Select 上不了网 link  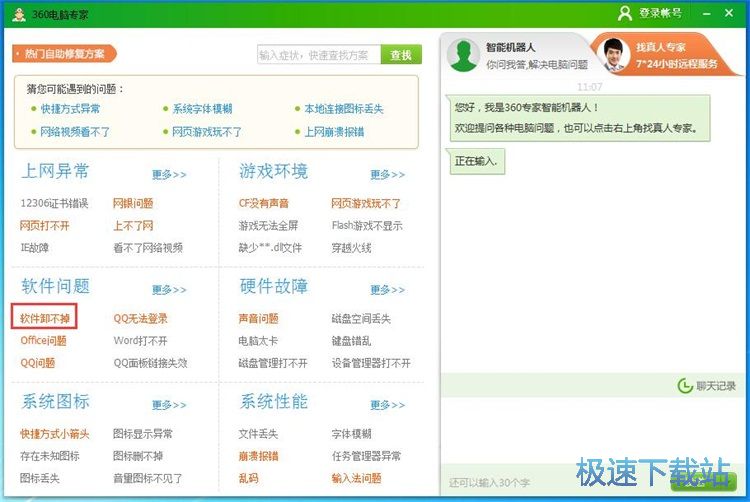coord(133,226)
